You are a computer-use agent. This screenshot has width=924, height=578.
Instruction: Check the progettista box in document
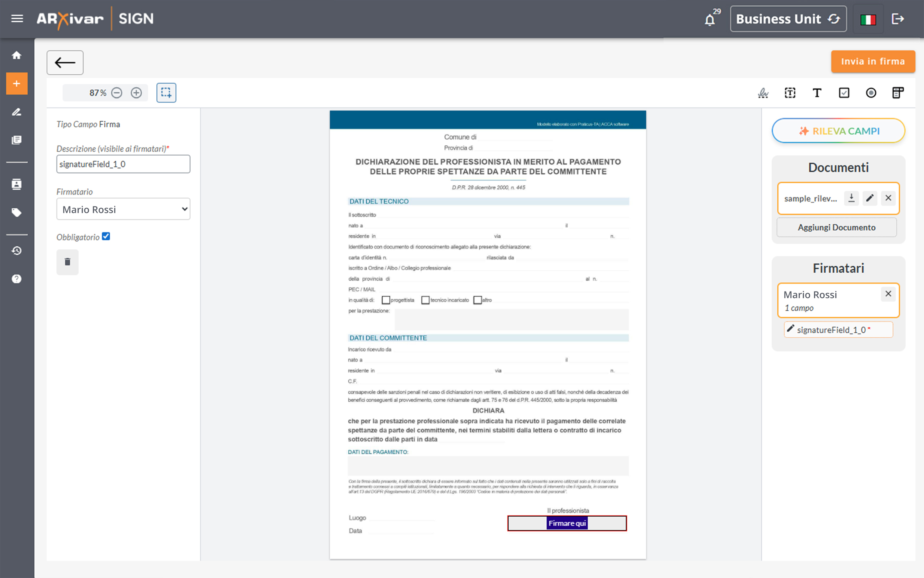pos(386,300)
